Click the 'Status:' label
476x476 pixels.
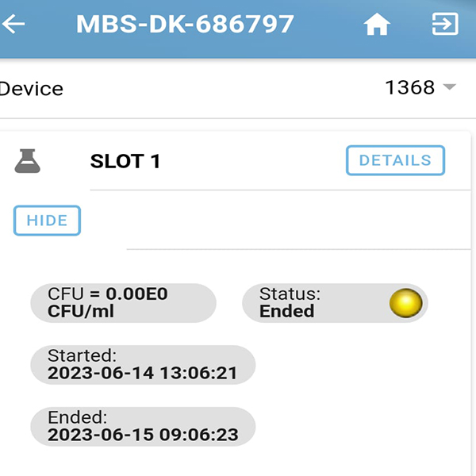(290, 294)
